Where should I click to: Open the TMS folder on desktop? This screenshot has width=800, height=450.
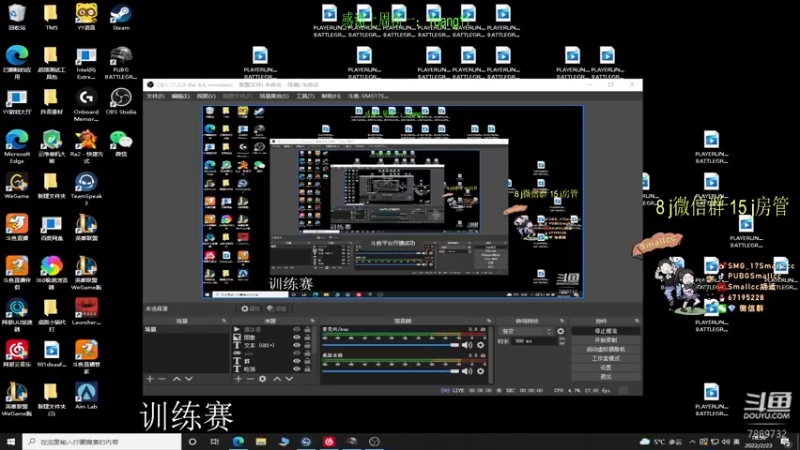click(51, 17)
